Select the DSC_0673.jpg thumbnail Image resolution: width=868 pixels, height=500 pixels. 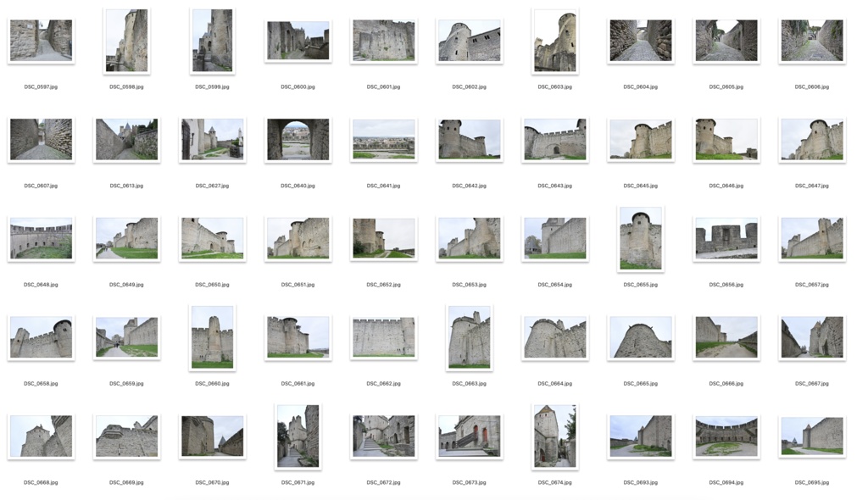pos(470,436)
